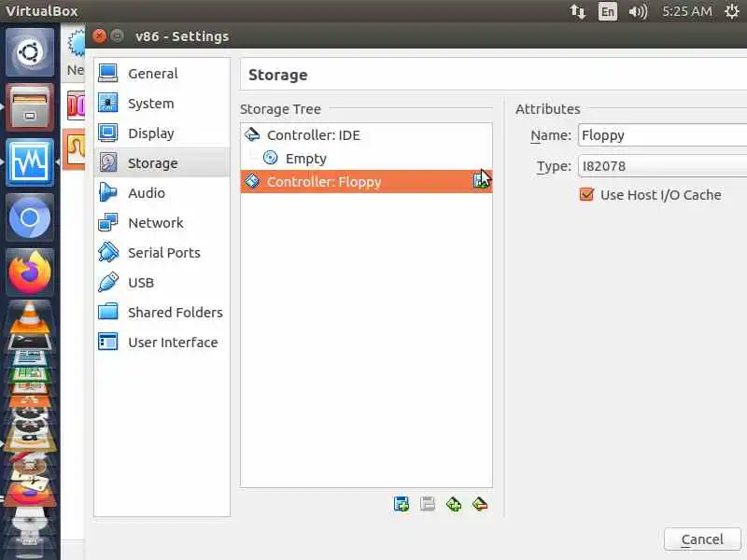Open the Network settings page
The image size is (747, 560).
pos(162,223)
